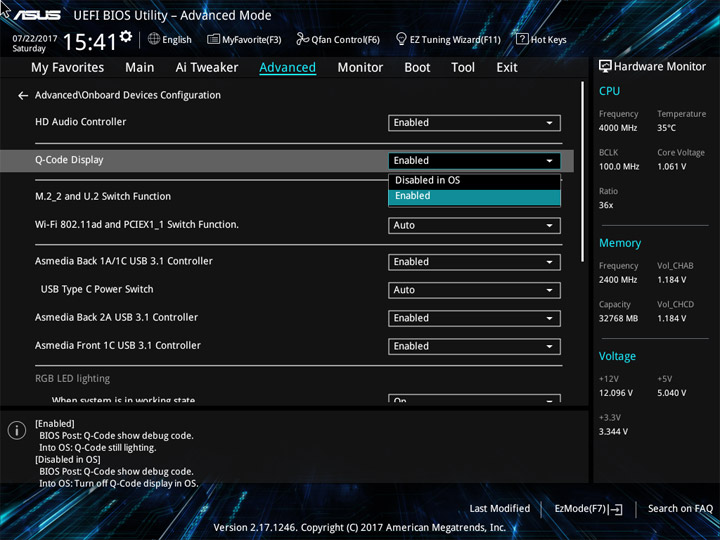Click the info icon in help panel
The height and width of the screenshot is (540, 720).
click(x=17, y=430)
